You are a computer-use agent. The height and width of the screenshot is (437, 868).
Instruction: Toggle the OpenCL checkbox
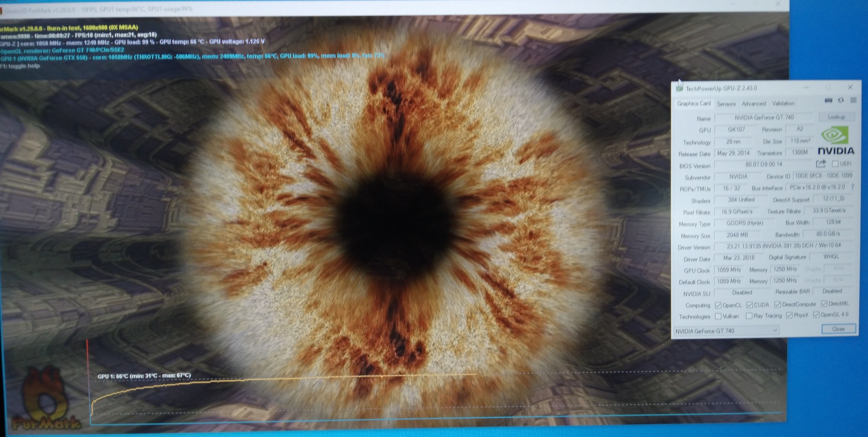[718, 305]
